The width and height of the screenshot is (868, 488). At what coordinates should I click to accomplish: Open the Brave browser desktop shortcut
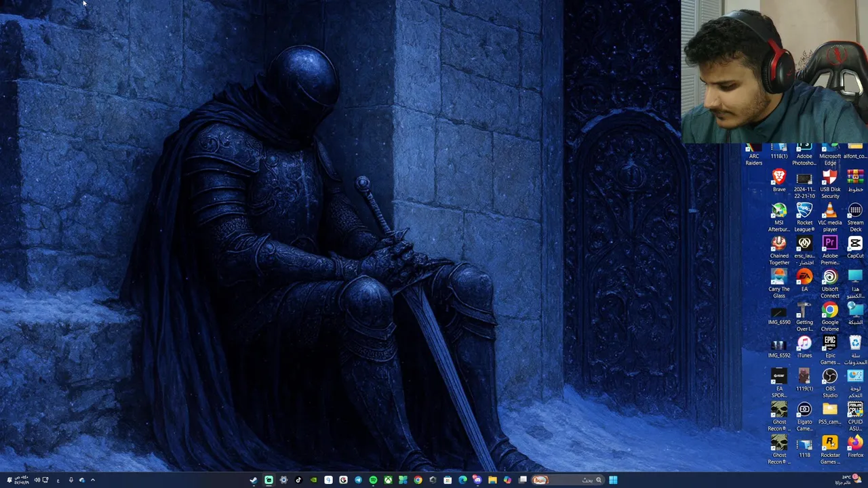tap(779, 181)
